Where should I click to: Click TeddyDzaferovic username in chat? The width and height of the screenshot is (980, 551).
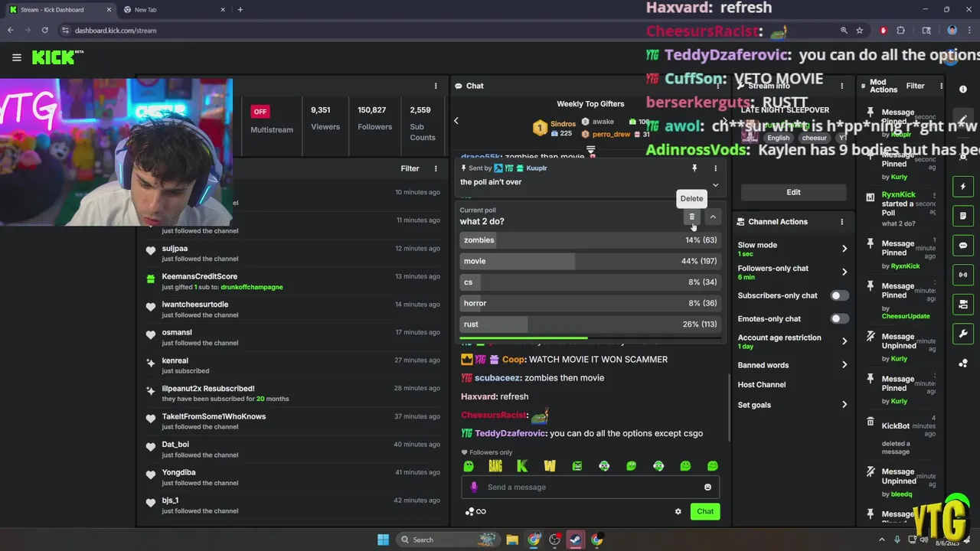pyautogui.click(x=511, y=433)
